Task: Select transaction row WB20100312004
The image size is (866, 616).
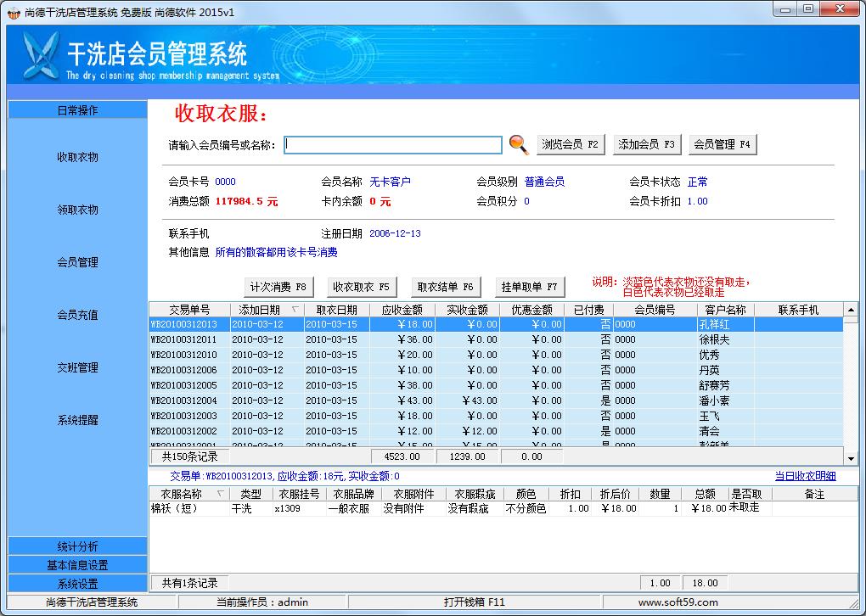Action: (x=496, y=400)
